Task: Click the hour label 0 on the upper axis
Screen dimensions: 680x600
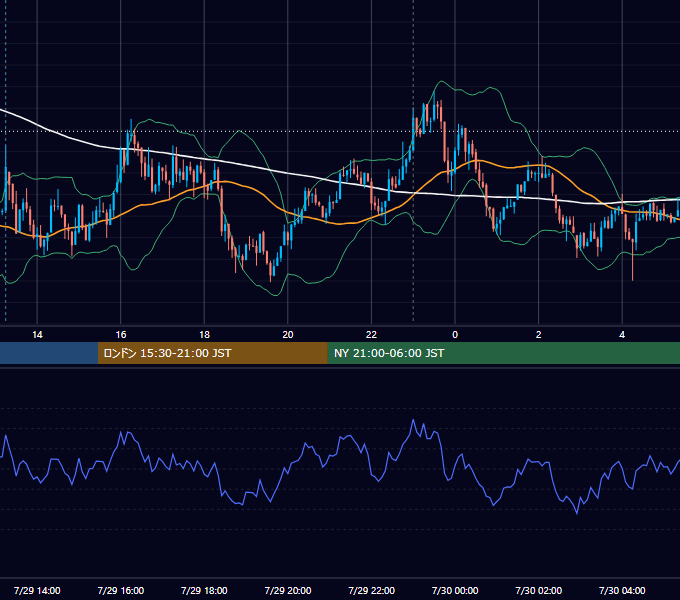Action: click(455, 335)
